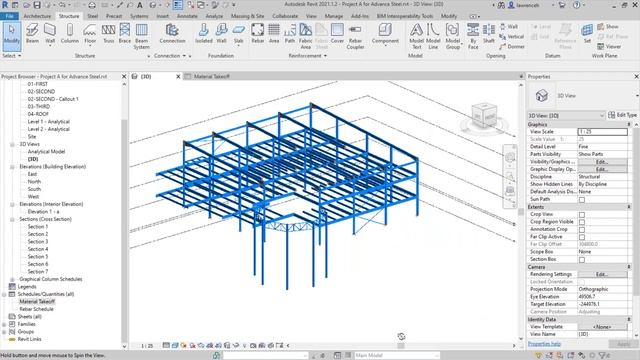Click the view scale 1:25 in status bar
This screenshot has height=360, width=640.
tap(147, 346)
